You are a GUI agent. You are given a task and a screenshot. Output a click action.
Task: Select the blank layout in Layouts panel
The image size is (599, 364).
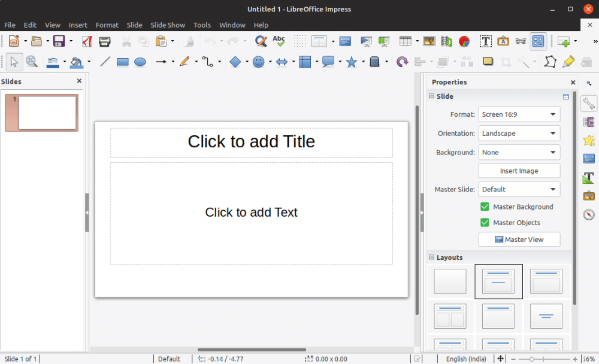(x=450, y=281)
